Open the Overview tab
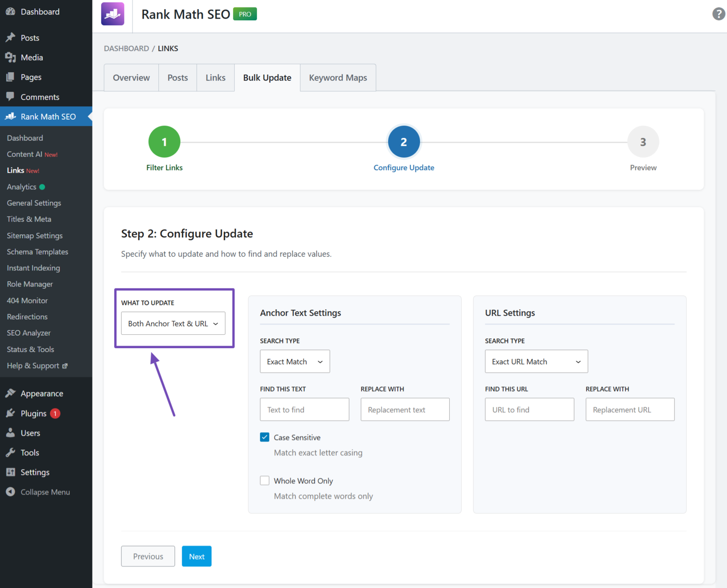Image resolution: width=727 pixels, height=588 pixels. coord(131,77)
